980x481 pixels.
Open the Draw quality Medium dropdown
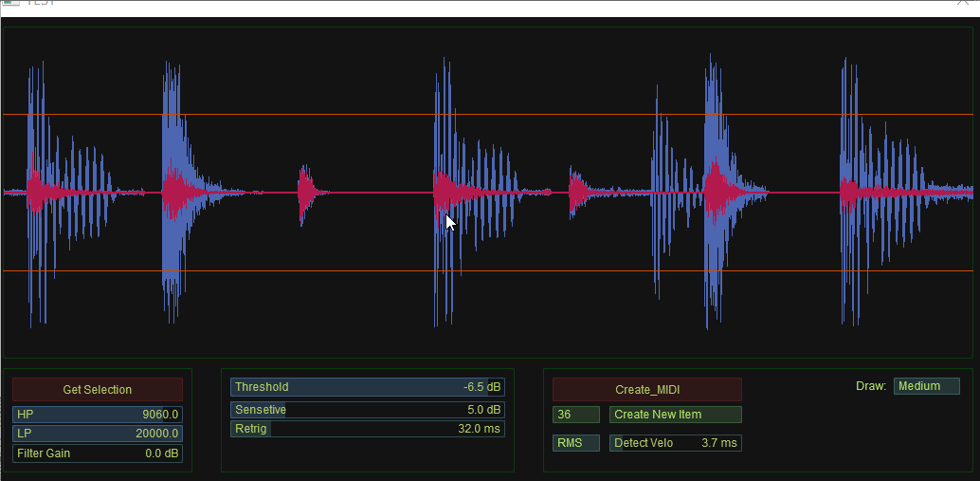[926, 386]
